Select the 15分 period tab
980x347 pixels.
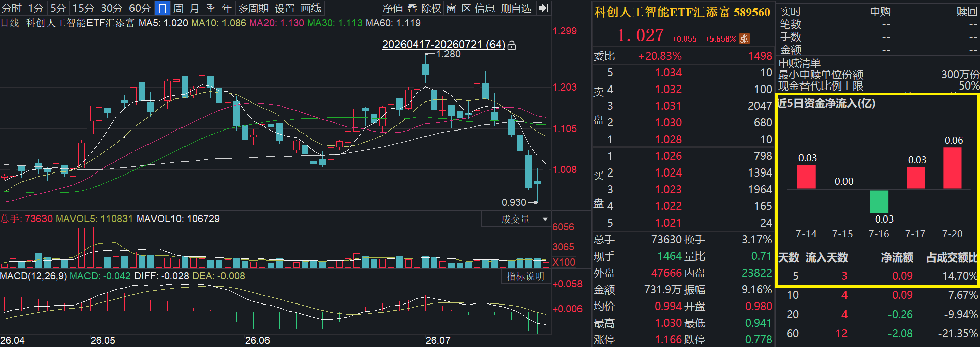coord(83,8)
